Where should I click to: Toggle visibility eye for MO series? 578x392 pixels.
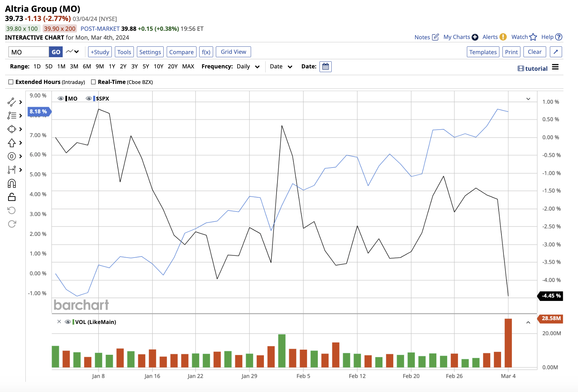click(61, 99)
